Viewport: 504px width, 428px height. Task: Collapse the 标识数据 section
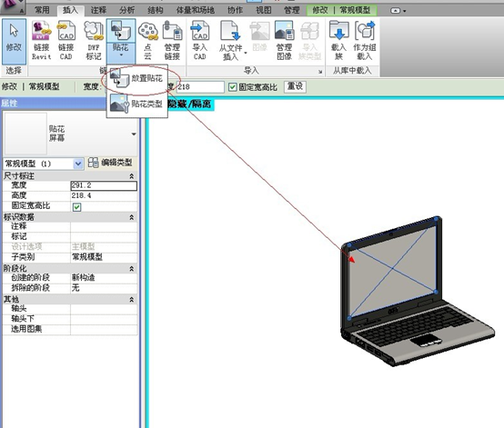point(131,217)
